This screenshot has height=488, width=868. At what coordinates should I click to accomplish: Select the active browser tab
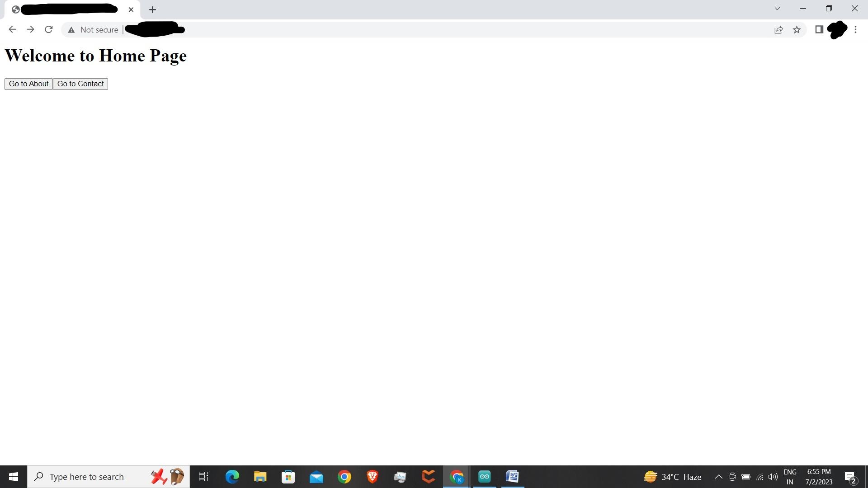coord(68,9)
